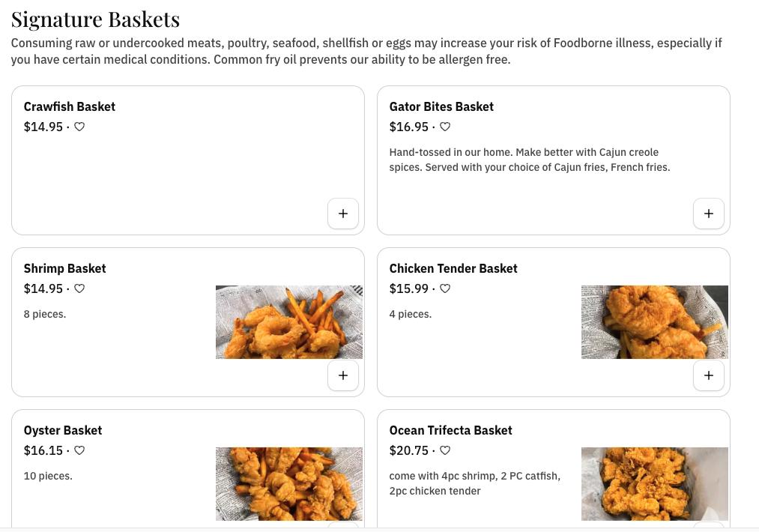Favorite the Crawfish Basket heart icon
This screenshot has height=532, width=759.
(79, 127)
